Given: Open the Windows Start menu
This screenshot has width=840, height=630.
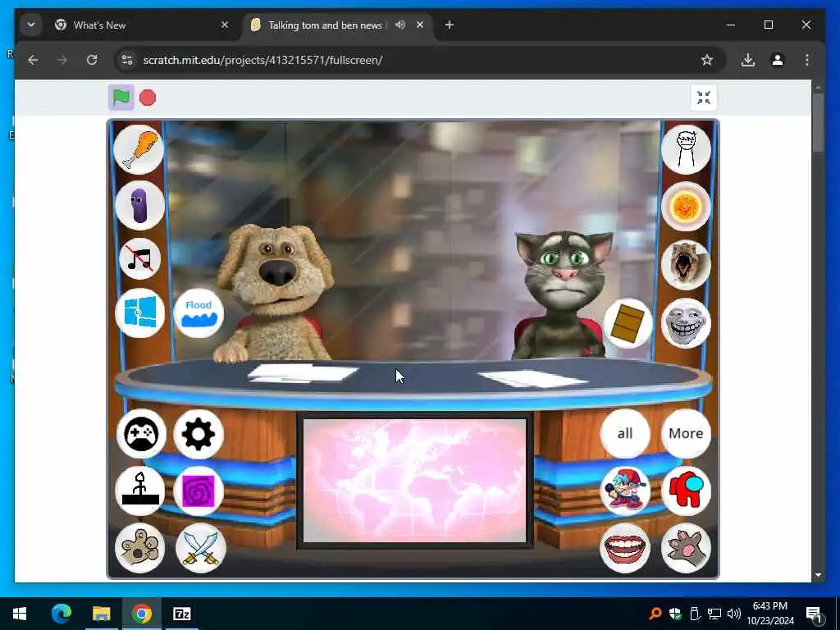Looking at the screenshot, I should point(20,614).
